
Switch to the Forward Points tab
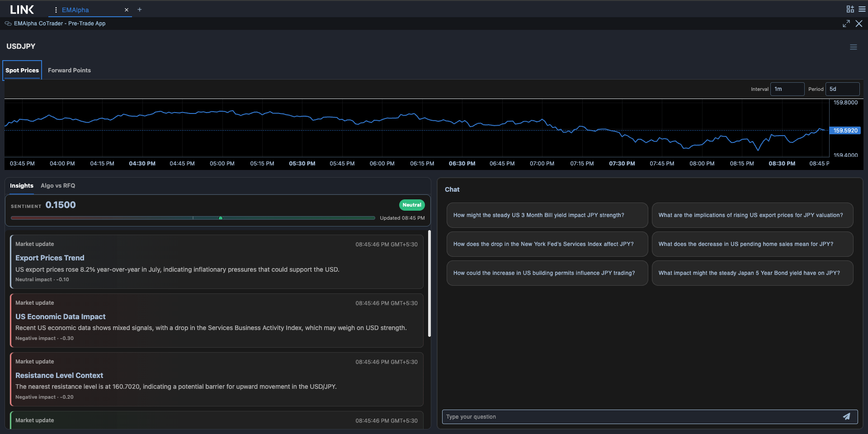coord(69,70)
